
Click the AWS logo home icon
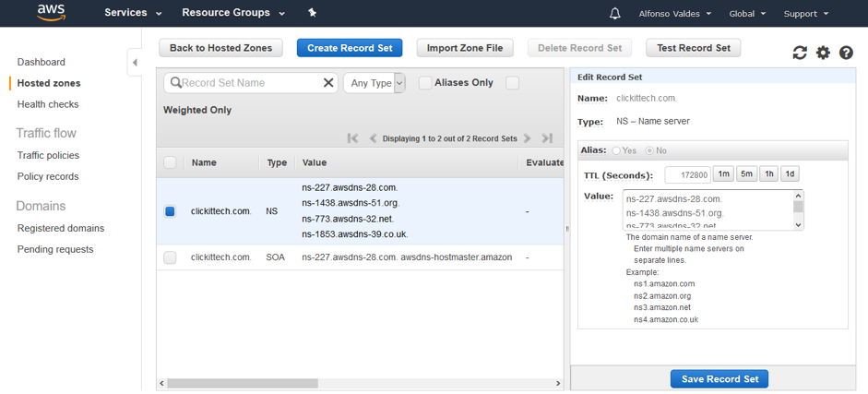click(x=51, y=13)
